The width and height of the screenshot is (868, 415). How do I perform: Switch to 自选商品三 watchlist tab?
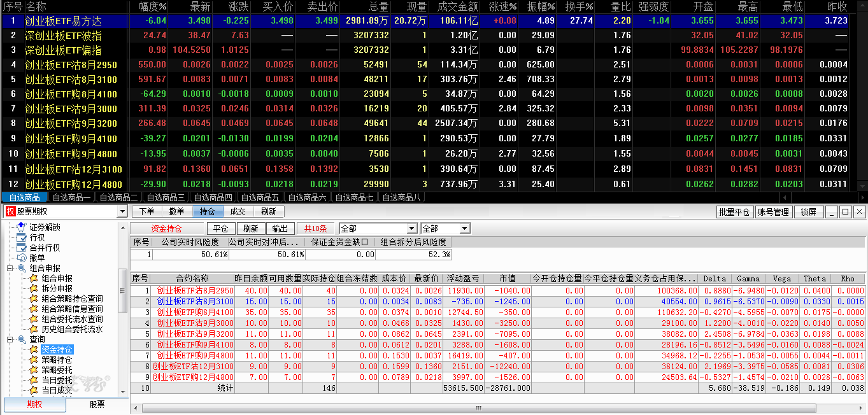(166, 197)
